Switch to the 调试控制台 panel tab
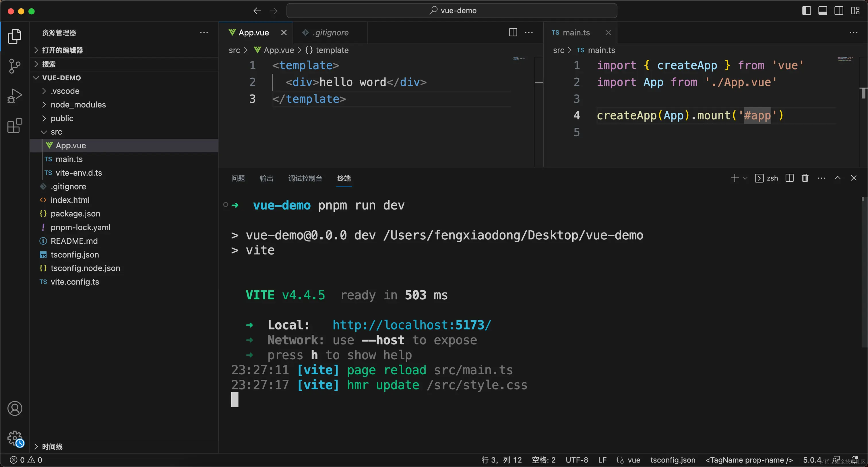 point(305,178)
